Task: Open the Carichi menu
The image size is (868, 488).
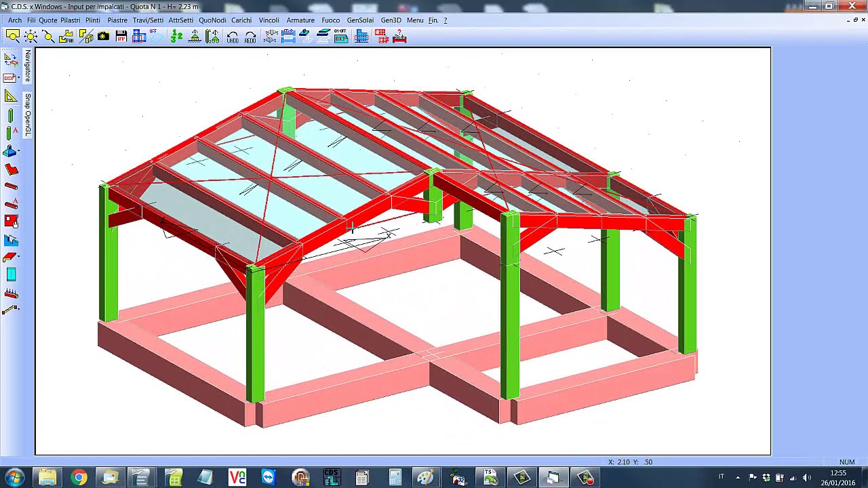Action: point(241,20)
